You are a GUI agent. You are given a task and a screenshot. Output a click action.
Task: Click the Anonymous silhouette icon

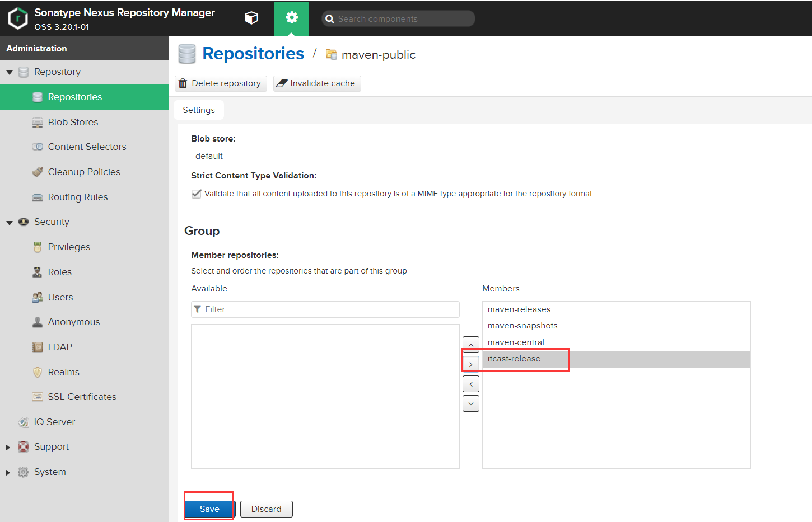[38, 322]
